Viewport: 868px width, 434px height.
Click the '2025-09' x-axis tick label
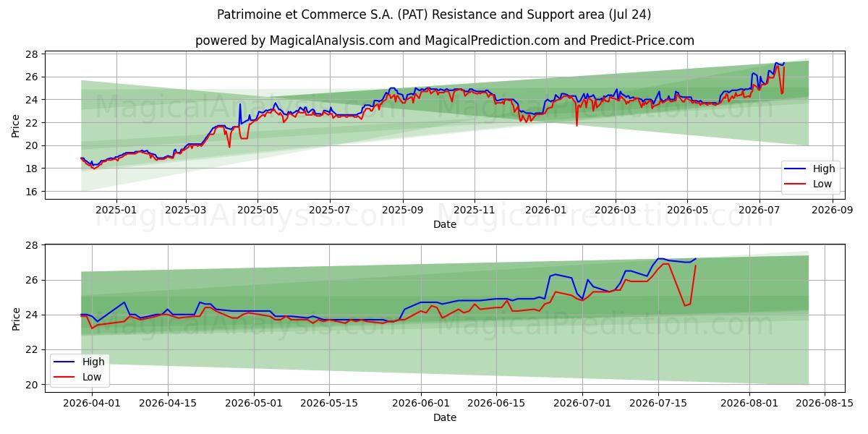click(403, 209)
